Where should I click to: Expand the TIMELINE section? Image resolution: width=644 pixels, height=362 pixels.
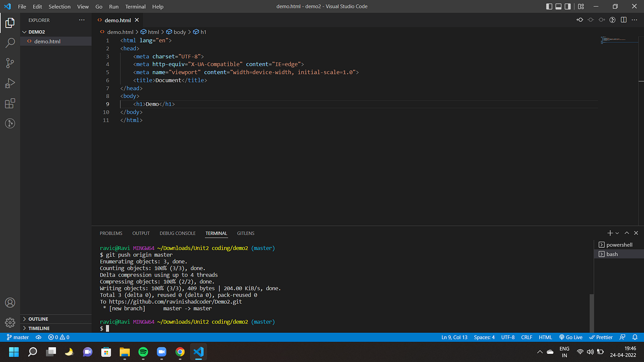[56, 328]
